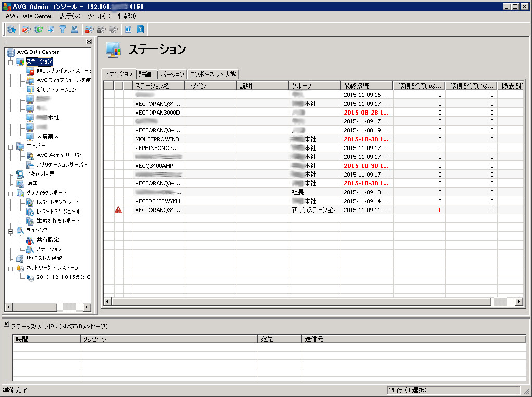
Task: Click the リクエストの保留 tree icon
Action: click(20, 259)
